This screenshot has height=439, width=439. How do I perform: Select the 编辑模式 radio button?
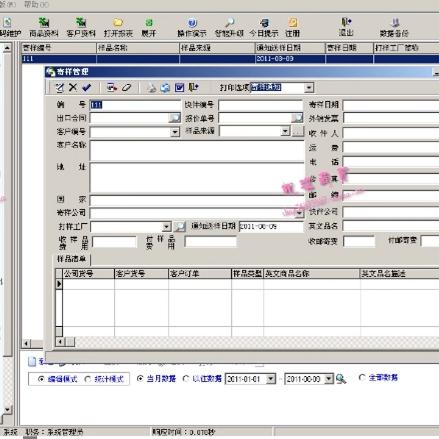click(x=41, y=379)
